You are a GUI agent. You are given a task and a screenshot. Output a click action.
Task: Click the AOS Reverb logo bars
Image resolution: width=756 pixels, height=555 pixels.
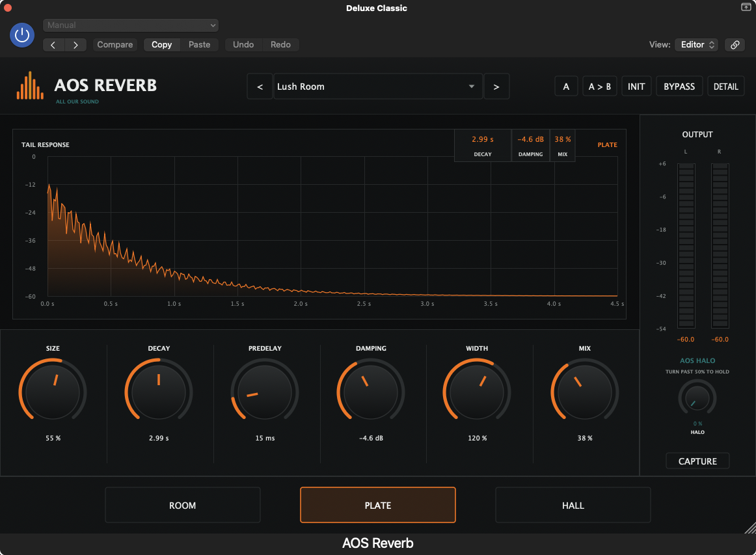[31, 86]
